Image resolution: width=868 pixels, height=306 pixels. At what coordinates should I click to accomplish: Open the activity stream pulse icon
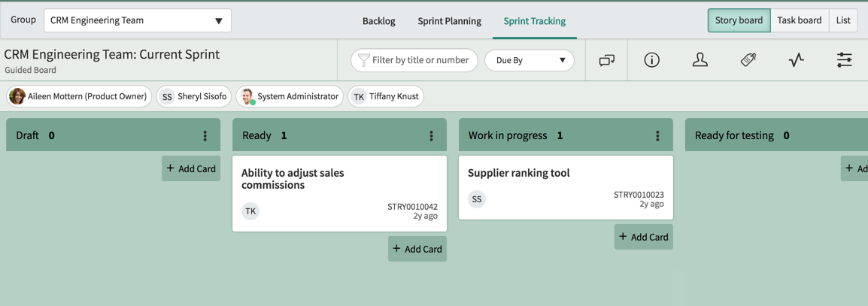click(x=796, y=60)
